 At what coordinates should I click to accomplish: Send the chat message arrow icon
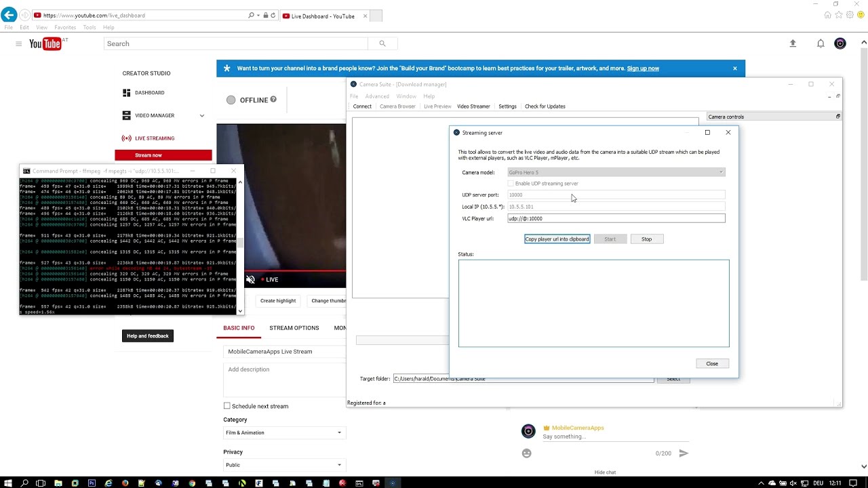[684, 453]
